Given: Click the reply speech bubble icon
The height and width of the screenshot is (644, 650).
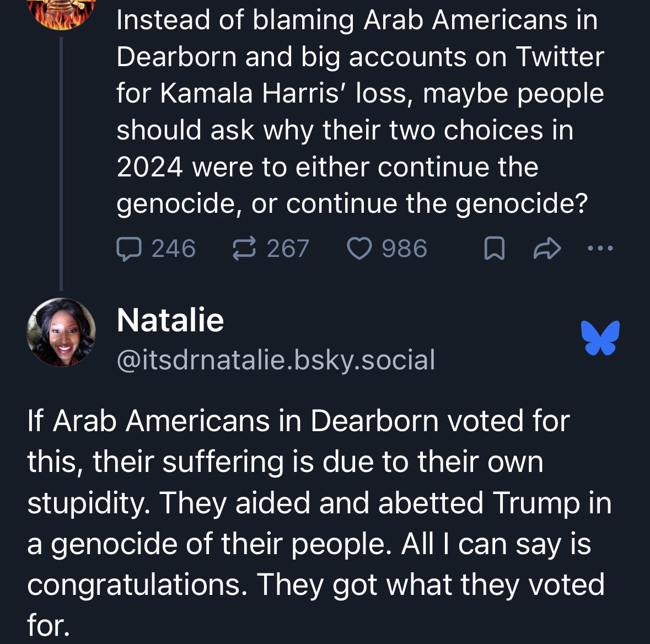Looking at the screenshot, I should (x=128, y=249).
